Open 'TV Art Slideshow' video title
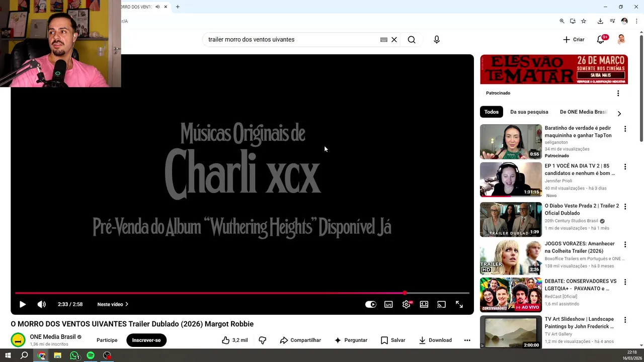644x362 pixels. (x=580, y=323)
